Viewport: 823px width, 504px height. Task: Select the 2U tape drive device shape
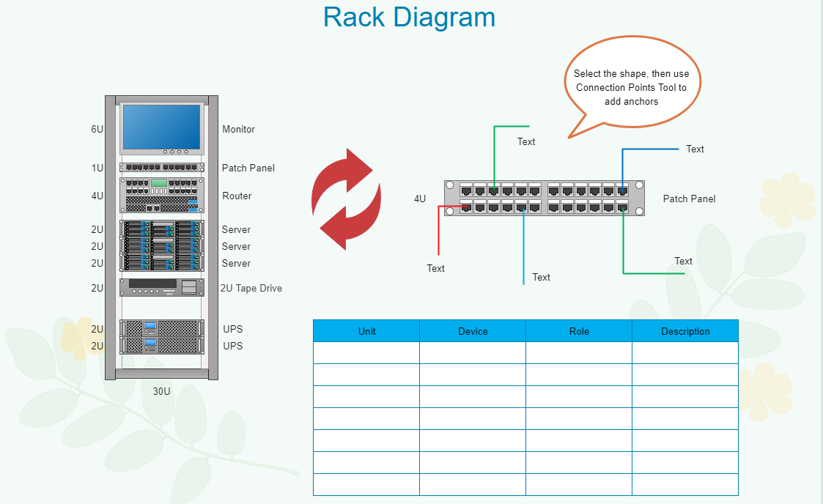(161, 287)
